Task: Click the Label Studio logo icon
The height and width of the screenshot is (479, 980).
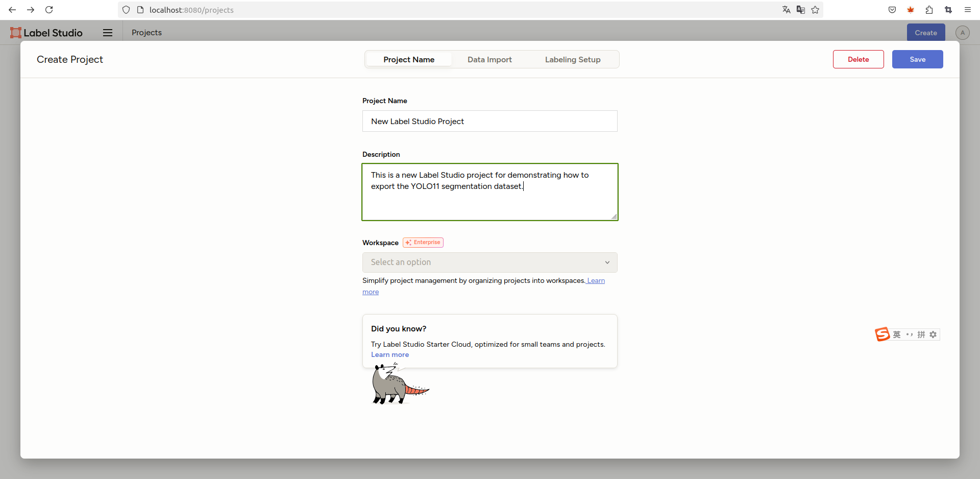Action: pyautogui.click(x=16, y=33)
